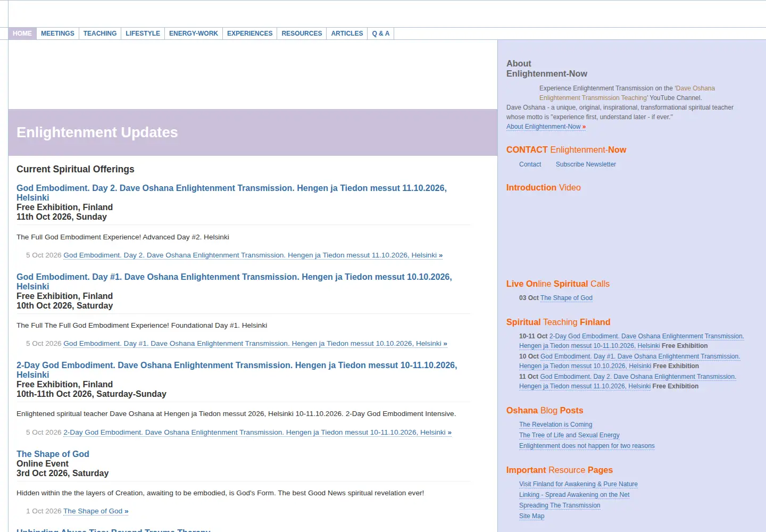Follow the 5 Oct God Embodiment Day 2 link
Viewport: 766px width, 532px height.
coord(253,255)
